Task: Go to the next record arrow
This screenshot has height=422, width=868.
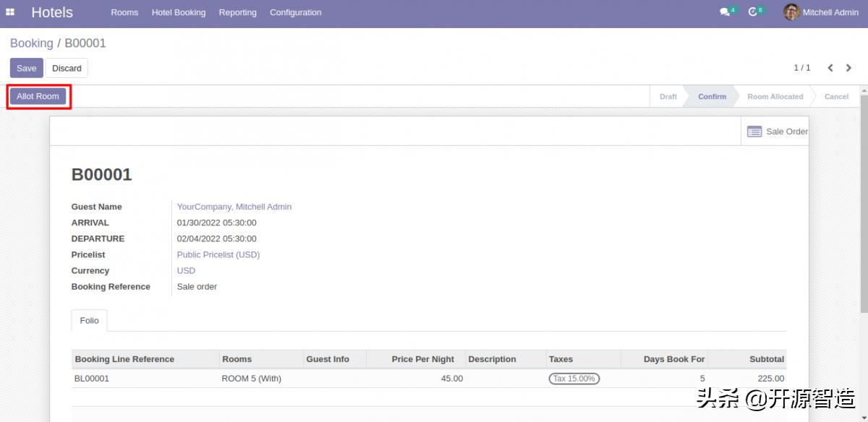Action: tap(848, 68)
